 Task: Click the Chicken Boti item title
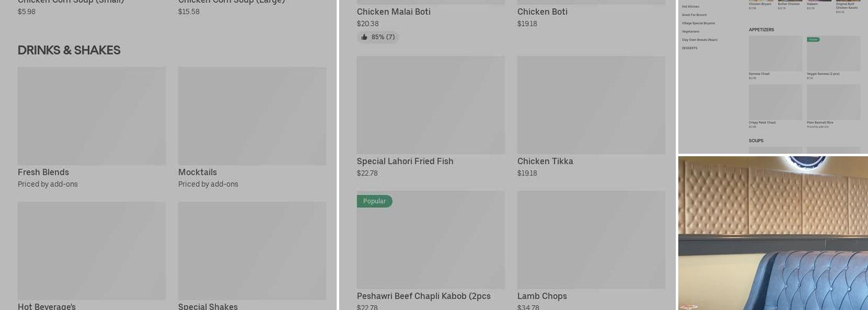point(542,12)
